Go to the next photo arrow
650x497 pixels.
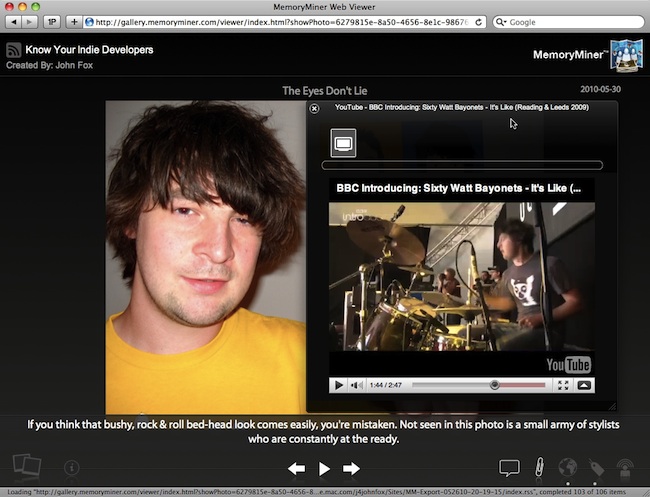pyautogui.click(x=351, y=468)
